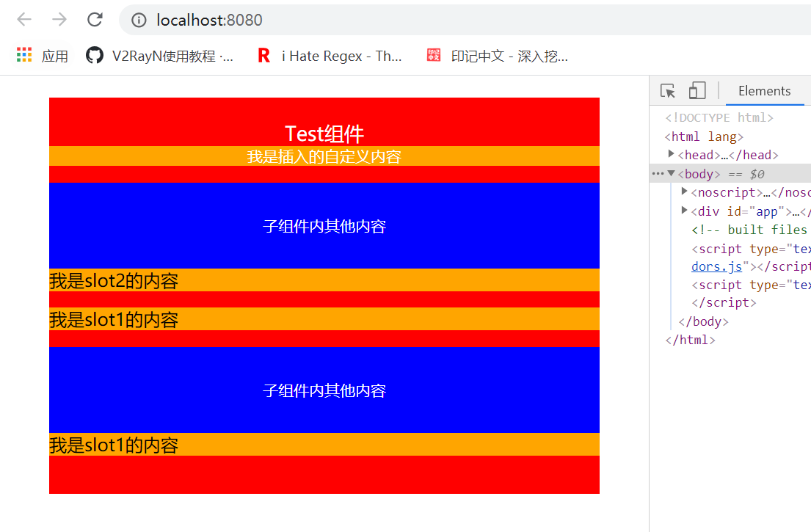Select the built files comment node
Viewport: 811px width, 532px height.
(751, 230)
